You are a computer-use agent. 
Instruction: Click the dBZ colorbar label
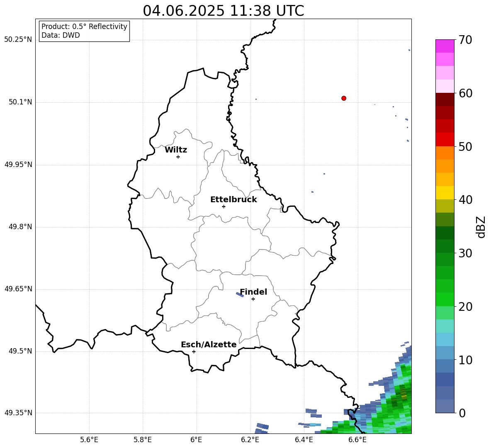point(480,227)
